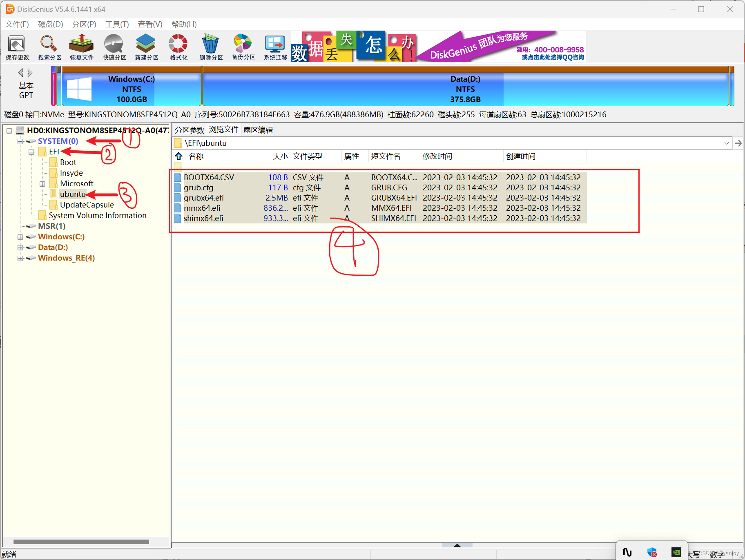This screenshot has width=745, height=560.
Task: Open the 分区(P) Partition menu
Action: point(84,24)
